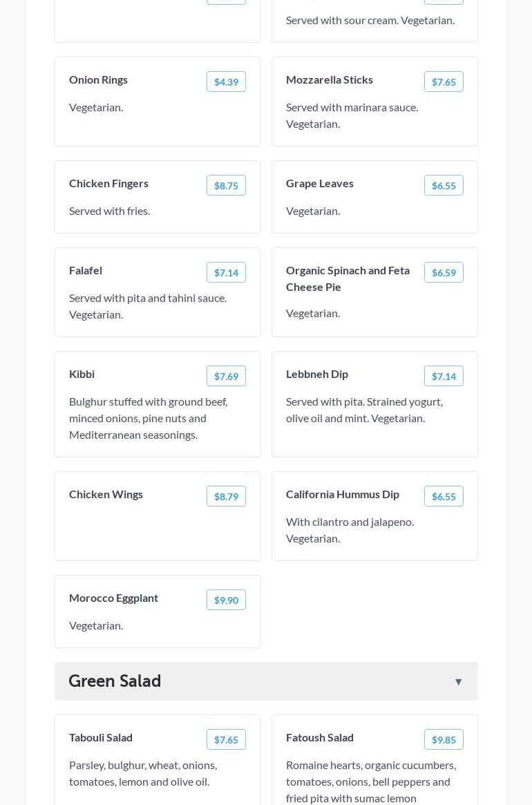Image resolution: width=532 pixels, height=805 pixels.
Task: Collapse the Green Salad section arrow
Action: [458, 682]
